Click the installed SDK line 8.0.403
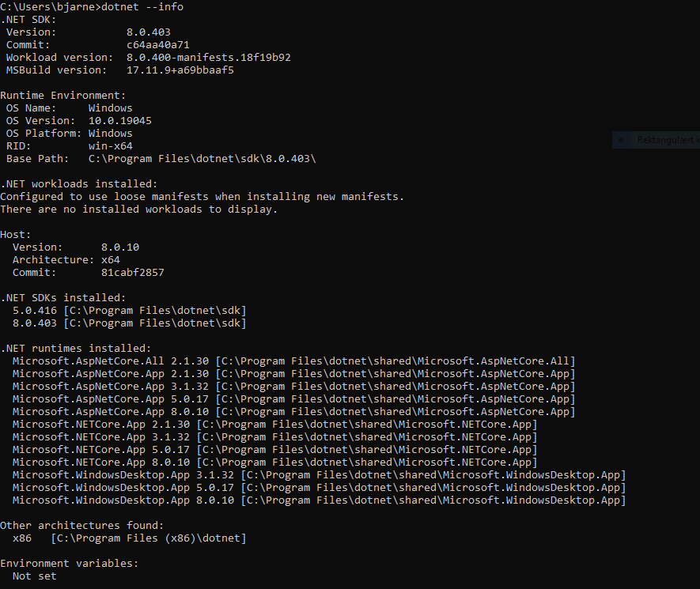Image resolution: width=700 pixels, height=589 pixels. (x=130, y=323)
